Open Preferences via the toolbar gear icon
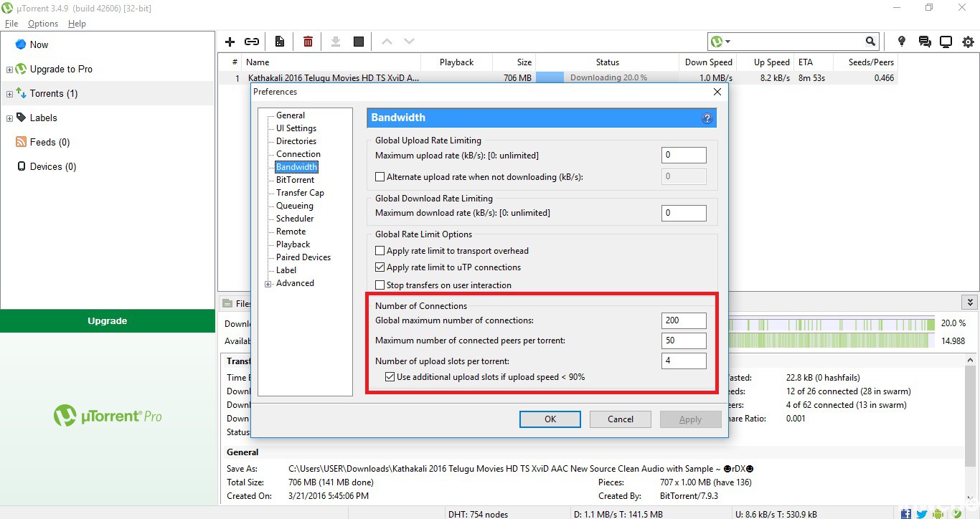The image size is (980, 519). tap(969, 42)
